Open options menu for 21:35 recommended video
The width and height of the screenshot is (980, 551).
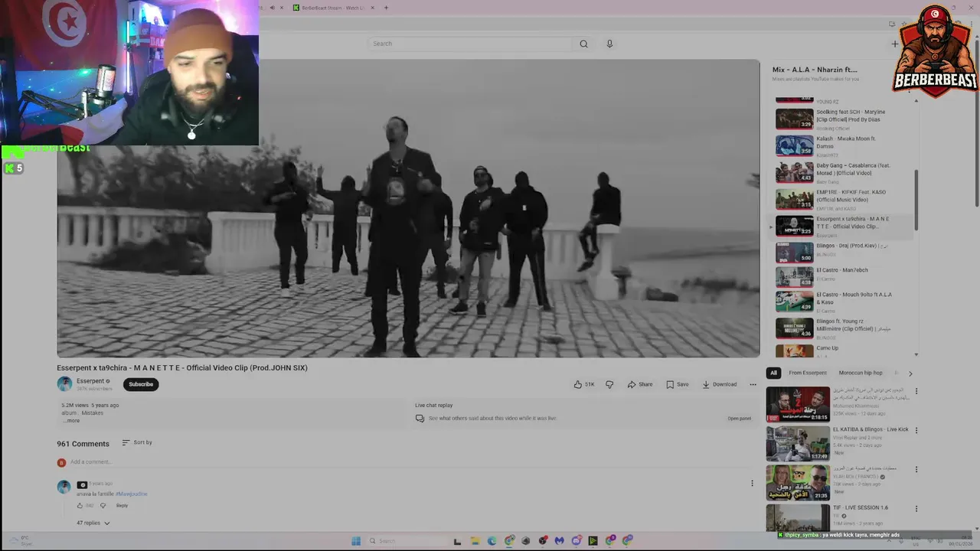point(916,469)
